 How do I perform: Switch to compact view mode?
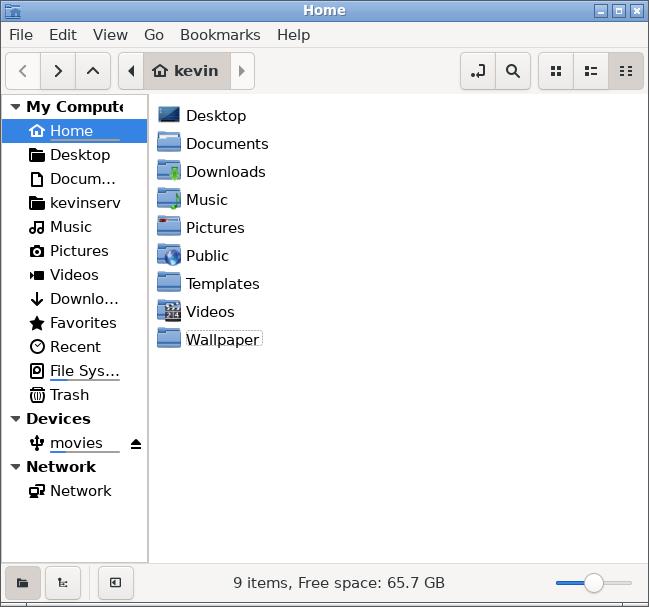point(625,71)
